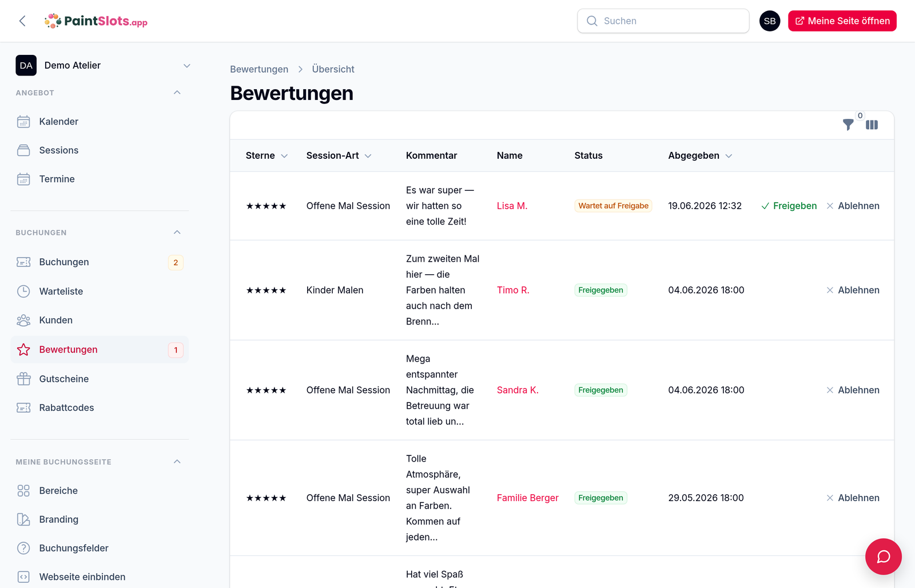Image resolution: width=915 pixels, height=588 pixels.
Task: Click the date 29.05.2026 18:00
Action: pyautogui.click(x=706, y=498)
